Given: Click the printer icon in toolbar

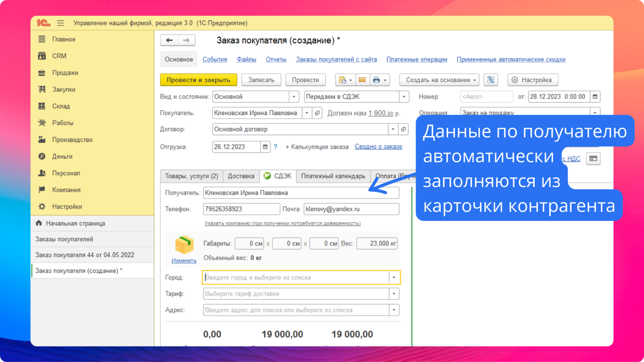Looking at the screenshot, I should (376, 80).
